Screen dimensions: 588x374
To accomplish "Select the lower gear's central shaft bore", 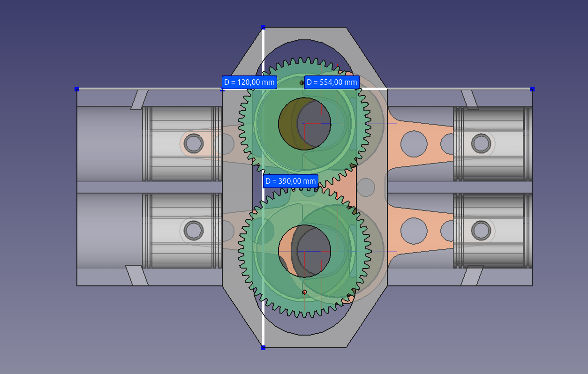I will click(x=305, y=251).
